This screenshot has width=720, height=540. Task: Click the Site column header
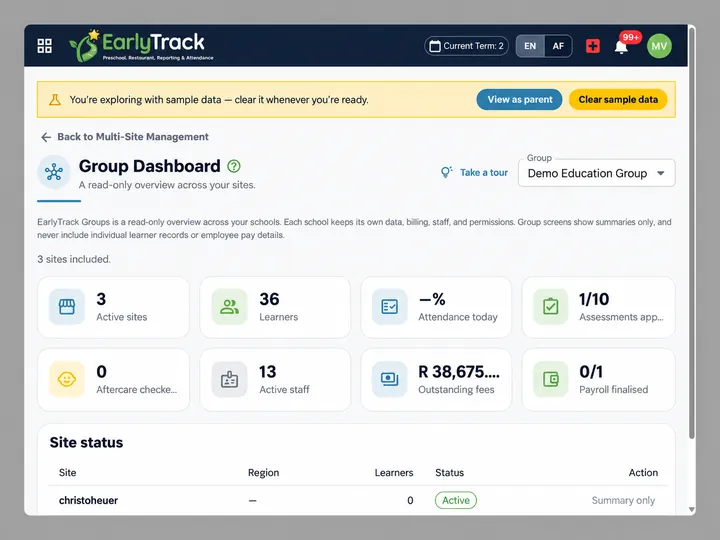(68, 472)
